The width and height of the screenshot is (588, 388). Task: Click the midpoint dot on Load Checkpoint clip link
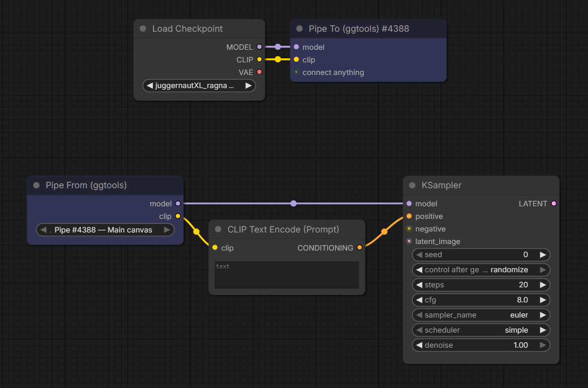278,59
